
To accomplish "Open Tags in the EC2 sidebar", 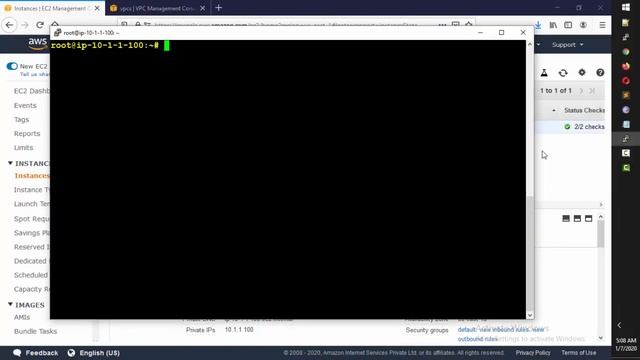I will (x=22, y=120).
